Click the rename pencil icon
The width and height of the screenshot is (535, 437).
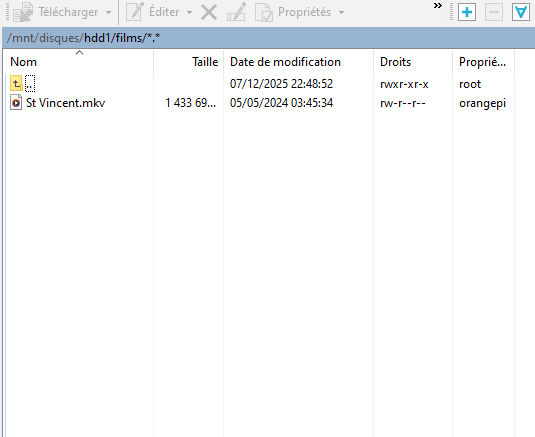click(x=236, y=12)
